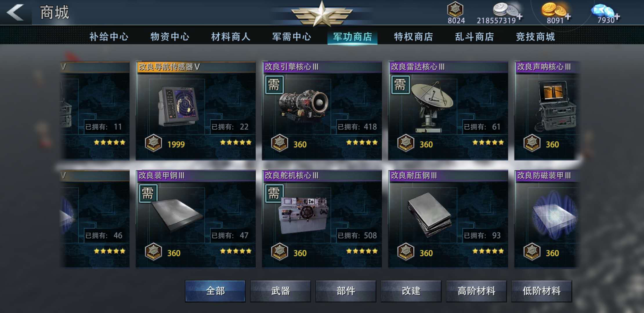Select the 改良防磁装甲 III item card

pos(547,219)
